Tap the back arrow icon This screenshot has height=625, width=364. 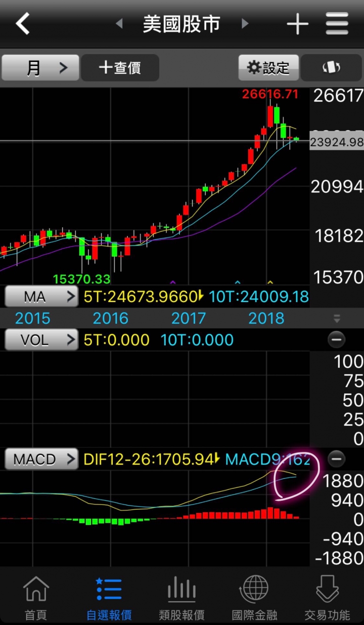23,24
